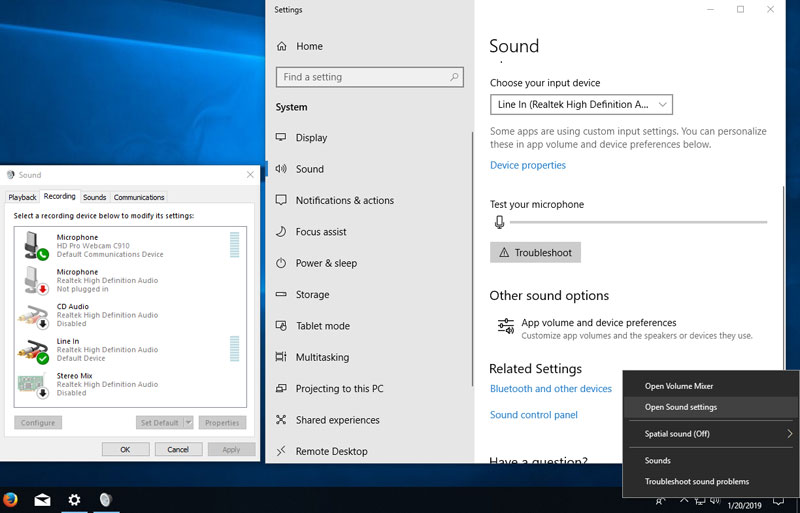This screenshot has width=800, height=513.
Task: Switch to Sounds tab in Sound dialog
Action: tap(94, 197)
